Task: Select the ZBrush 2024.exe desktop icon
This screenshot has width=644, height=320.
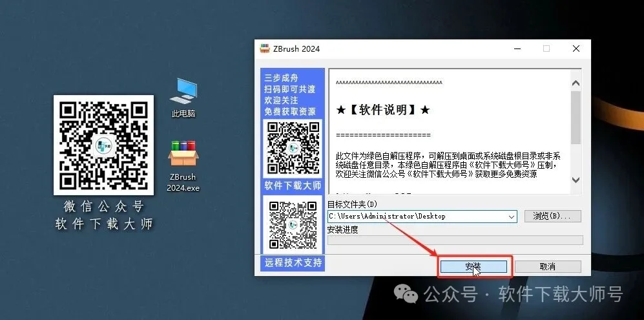Action: pyautogui.click(x=183, y=166)
